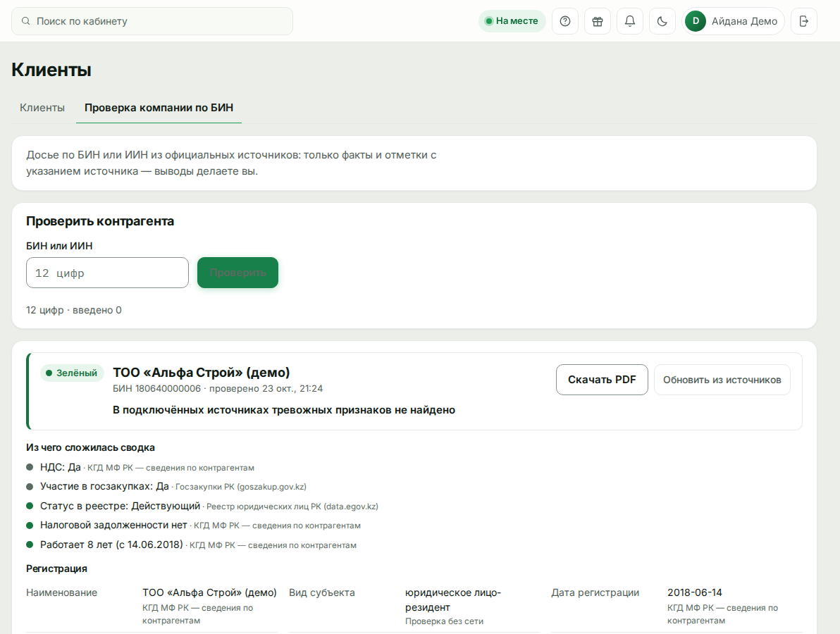Click «Обновить из источников» button
Viewport: 840px width, 634px height.
[x=722, y=380]
